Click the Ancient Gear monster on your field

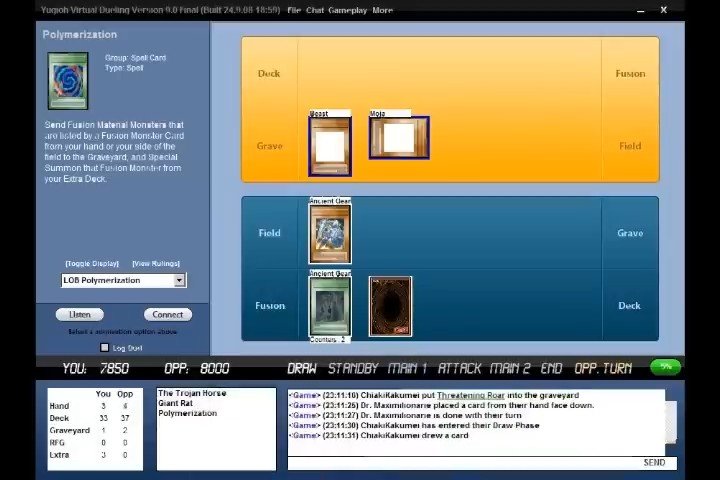pyautogui.click(x=330, y=234)
